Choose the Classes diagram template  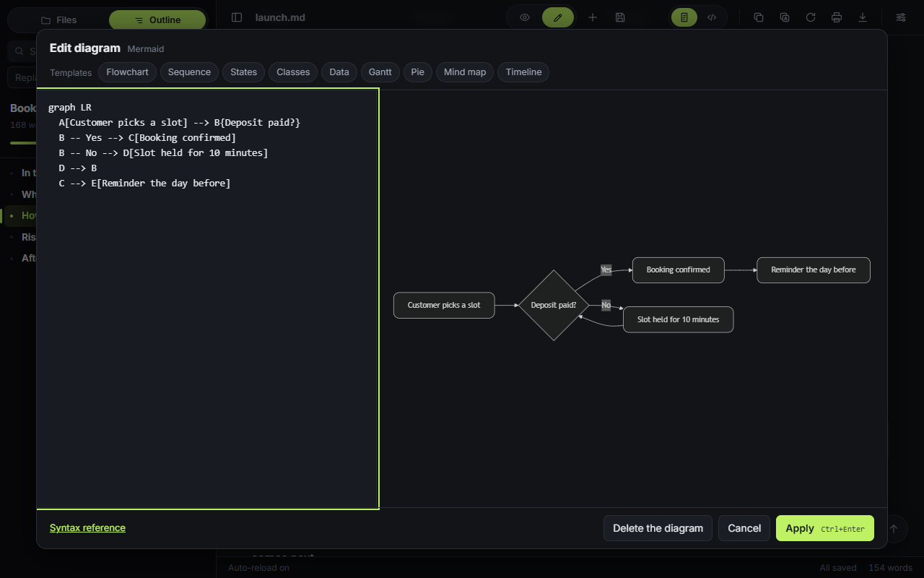click(293, 72)
